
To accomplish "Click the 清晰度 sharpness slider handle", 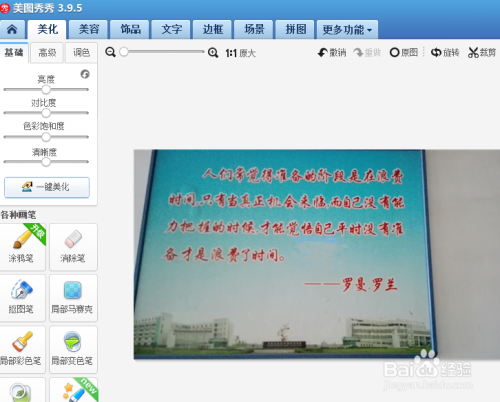I will click(x=46, y=162).
